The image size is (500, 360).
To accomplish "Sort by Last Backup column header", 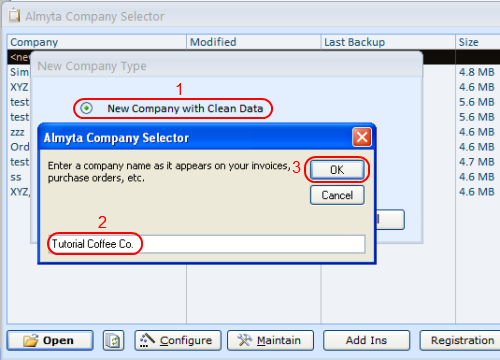I will [x=388, y=42].
